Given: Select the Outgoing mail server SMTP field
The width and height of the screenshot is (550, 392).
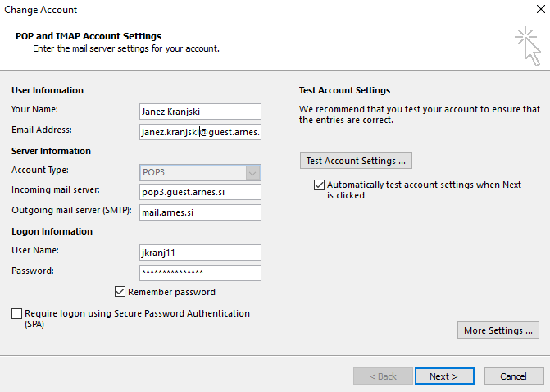Looking at the screenshot, I should [200, 212].
